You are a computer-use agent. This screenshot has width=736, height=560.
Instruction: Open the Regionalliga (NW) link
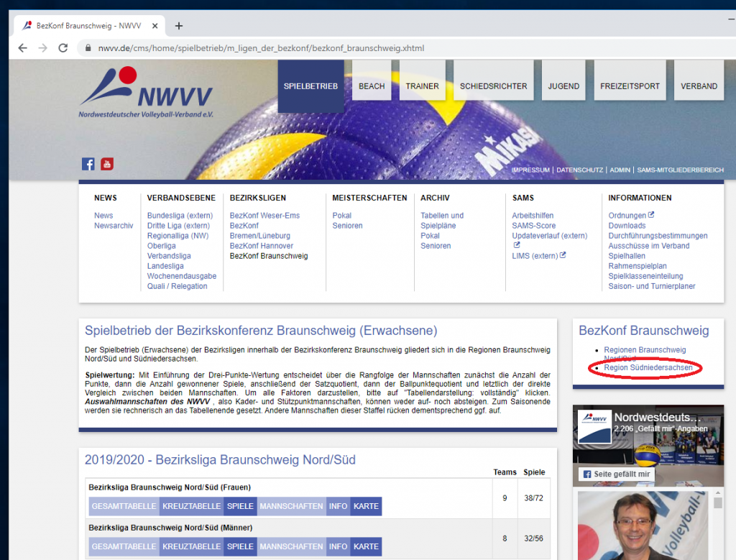(178, 236)
